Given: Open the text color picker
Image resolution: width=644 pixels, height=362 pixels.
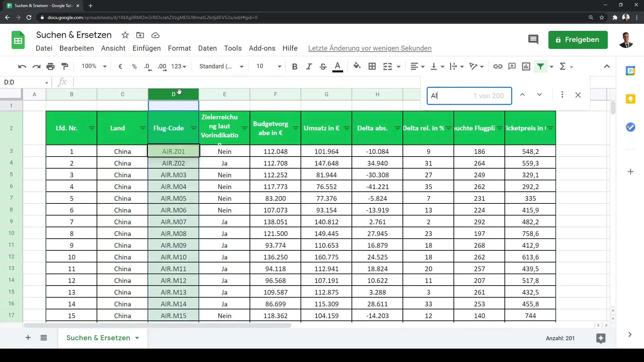Looking at the screenshot, I should [338, 66].
